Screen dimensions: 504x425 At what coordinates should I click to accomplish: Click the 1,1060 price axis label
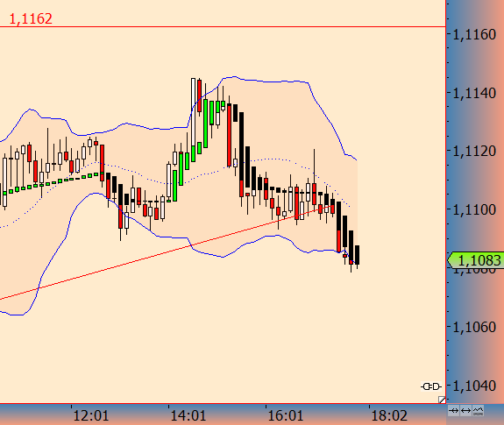coord(474,327)
